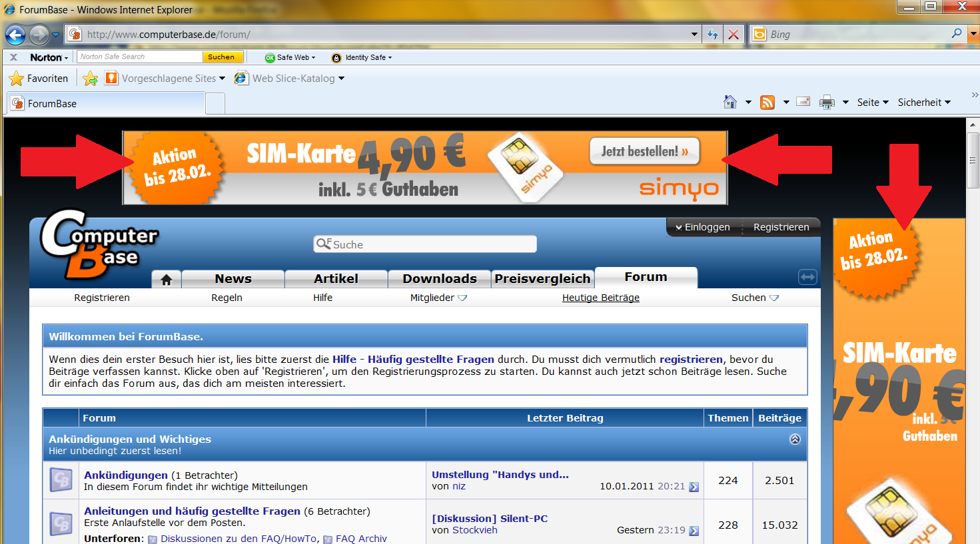980x544 pixels.
Task: Click the refresh/compatibility icon in address bar
Action: [x=713, y=35]
